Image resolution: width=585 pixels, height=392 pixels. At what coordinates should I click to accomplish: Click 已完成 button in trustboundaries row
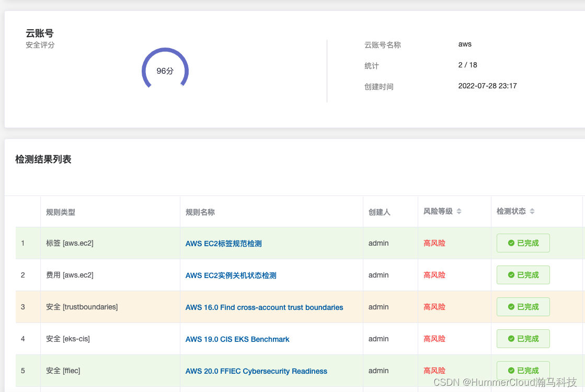pyautogui.click(x=523, y=307)
